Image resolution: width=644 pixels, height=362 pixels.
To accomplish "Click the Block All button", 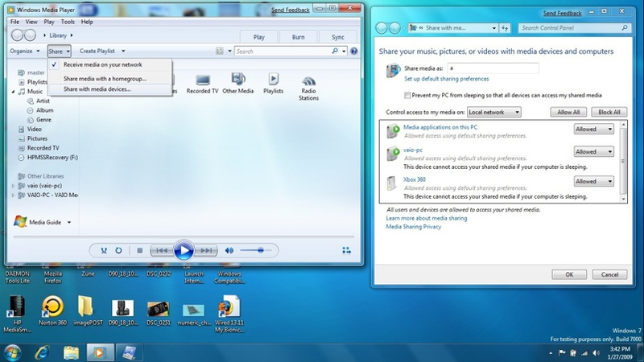I will point(609,112).
